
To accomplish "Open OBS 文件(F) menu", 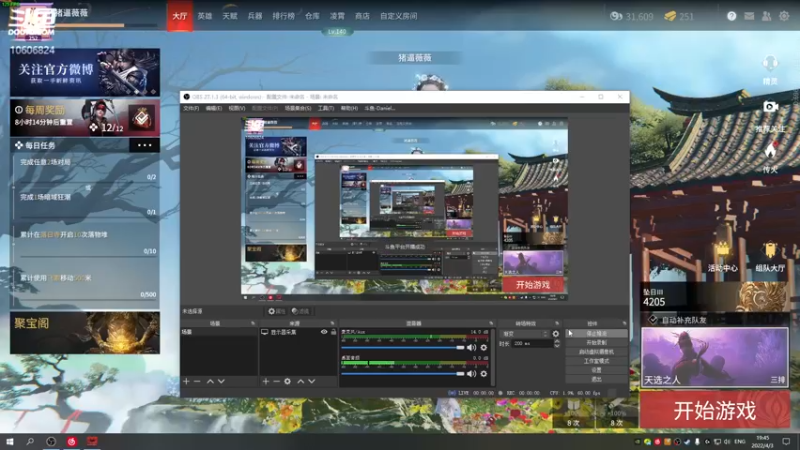I will click(191, 108).
